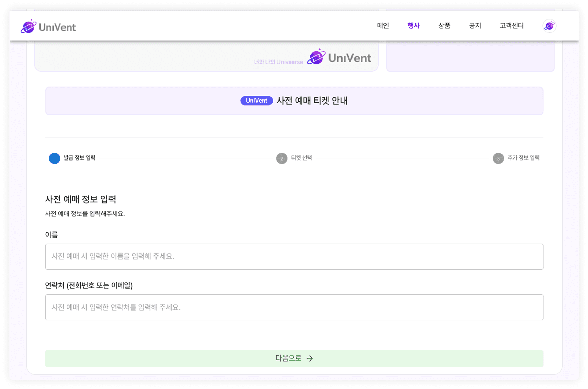Image resolution: width=588 pixels, height=389 pixels.
Task: Click the 다음으로 button
Action: (294, 358)
